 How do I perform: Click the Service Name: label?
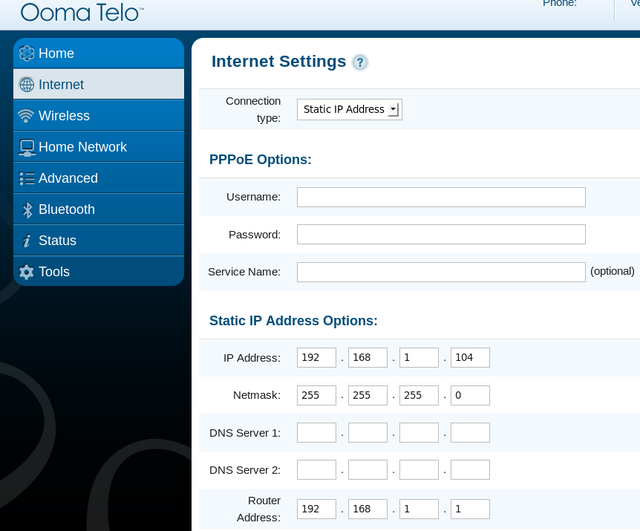tap(244, 272)
